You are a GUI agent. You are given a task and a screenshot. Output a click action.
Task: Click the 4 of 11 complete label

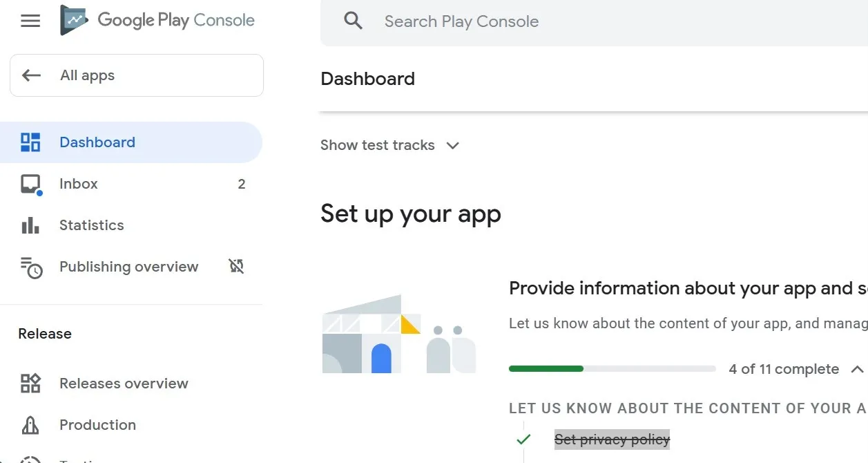(x=784, y=369)
